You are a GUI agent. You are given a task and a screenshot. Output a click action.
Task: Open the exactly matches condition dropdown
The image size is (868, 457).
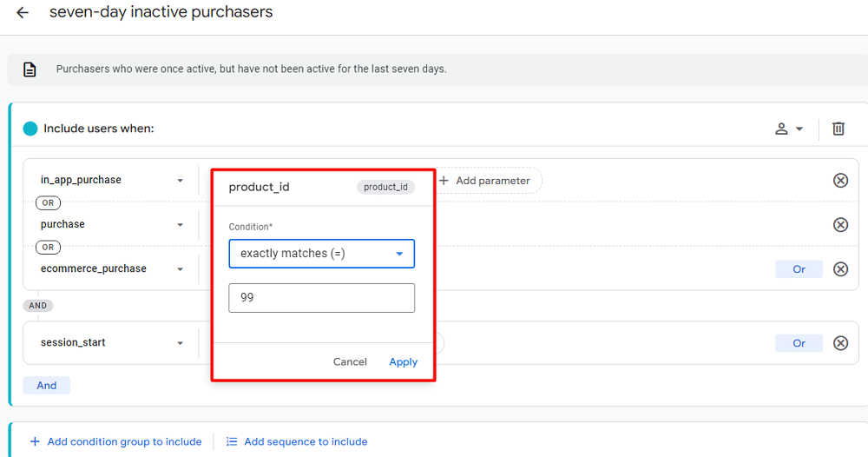[x=321, y=254]
